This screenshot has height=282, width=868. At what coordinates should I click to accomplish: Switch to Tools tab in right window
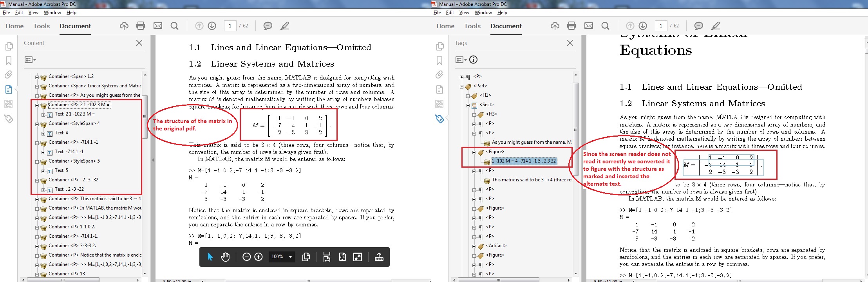[x=472, y=26]
